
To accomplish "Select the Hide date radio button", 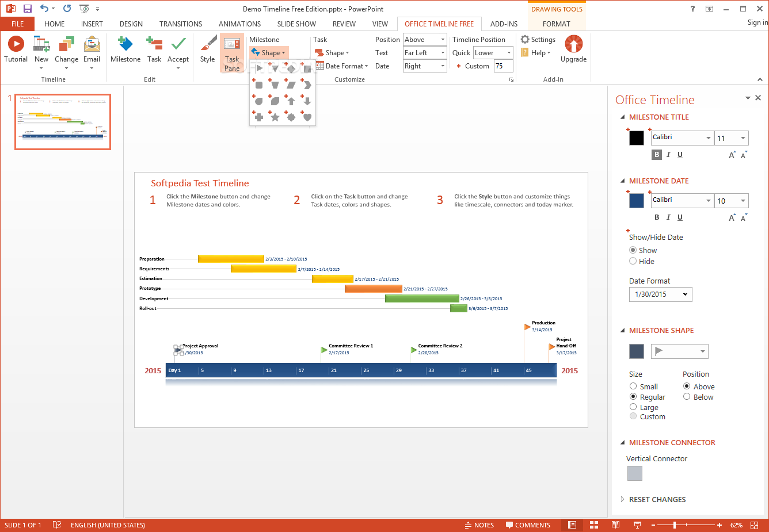I will pos(633,261).
